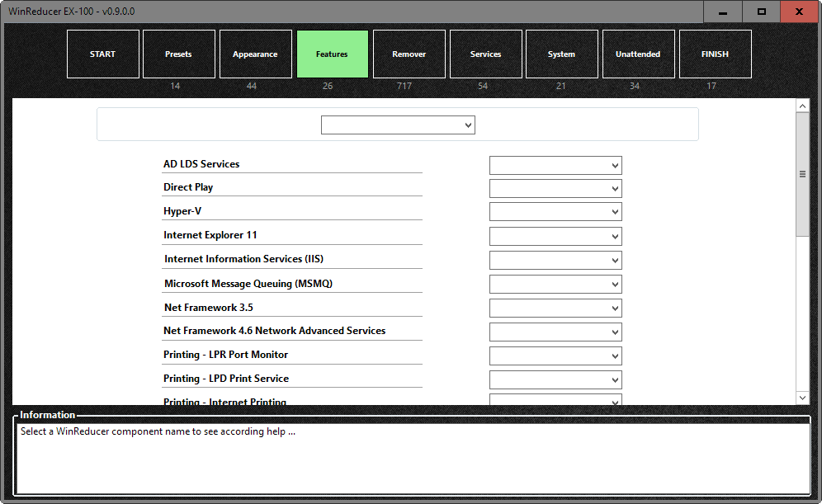This screenshot has height=504, width=822.
Task: Click the scrollbar up arrow
Action: [802, 106]
